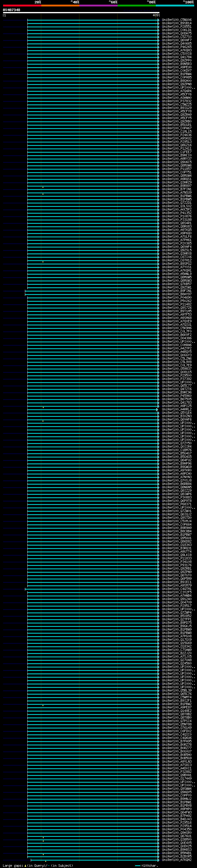Open the UniRef100_P50262 entry
197x868 pixels.
point(177,301)
